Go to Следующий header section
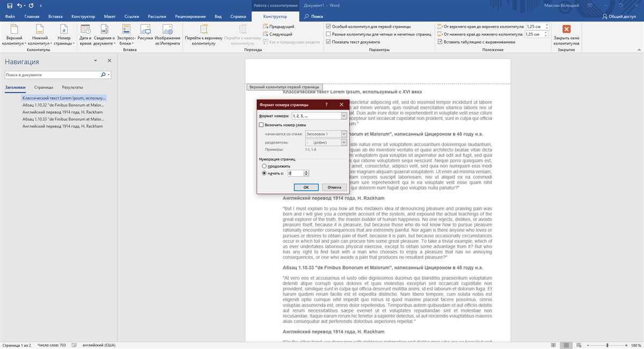This screenshot has height=349, width=644. point(277,34)
